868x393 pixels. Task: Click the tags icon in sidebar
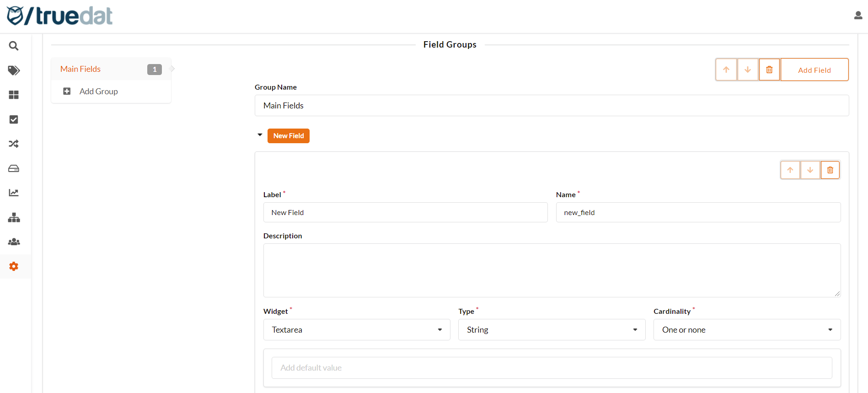pos(14,70)
